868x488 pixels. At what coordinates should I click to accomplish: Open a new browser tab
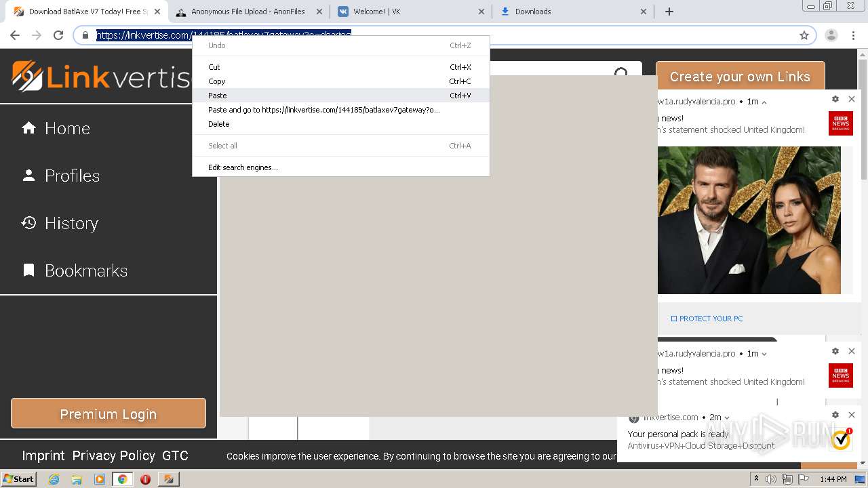click(669, 12)
